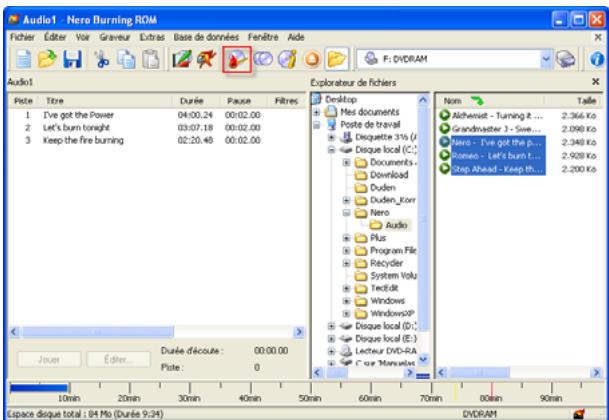Viewport: 609px width, 420px height.
Task: Click the track list scrollbar right arrow
Action: tap(299, 332)
